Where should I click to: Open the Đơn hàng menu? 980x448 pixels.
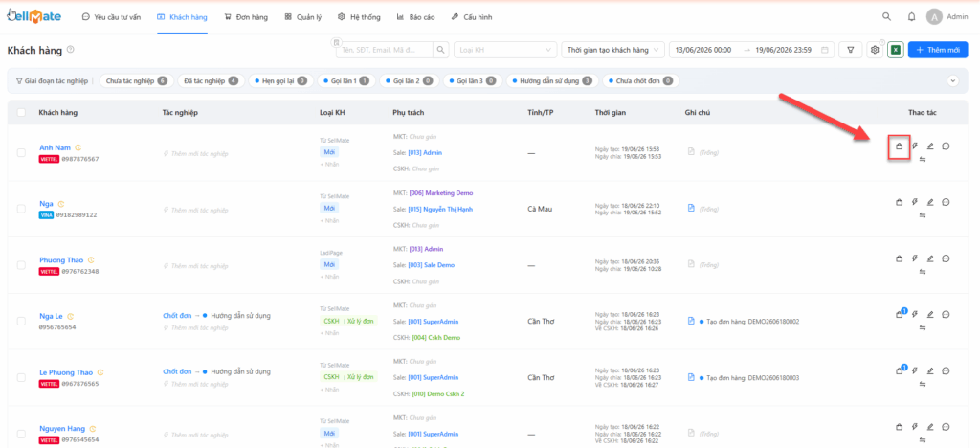coord(246,17)
